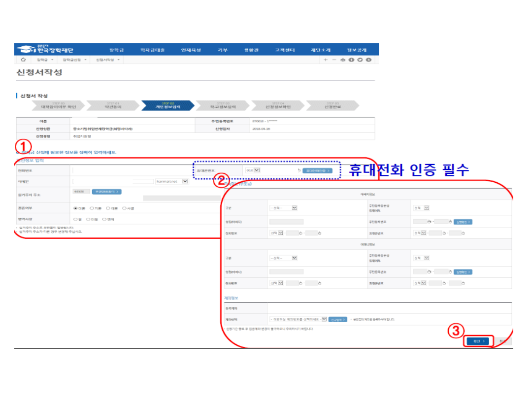The image size is (532, 399).
Task: Select the 미필 military service radio button
Action: [x=89, y=219]
